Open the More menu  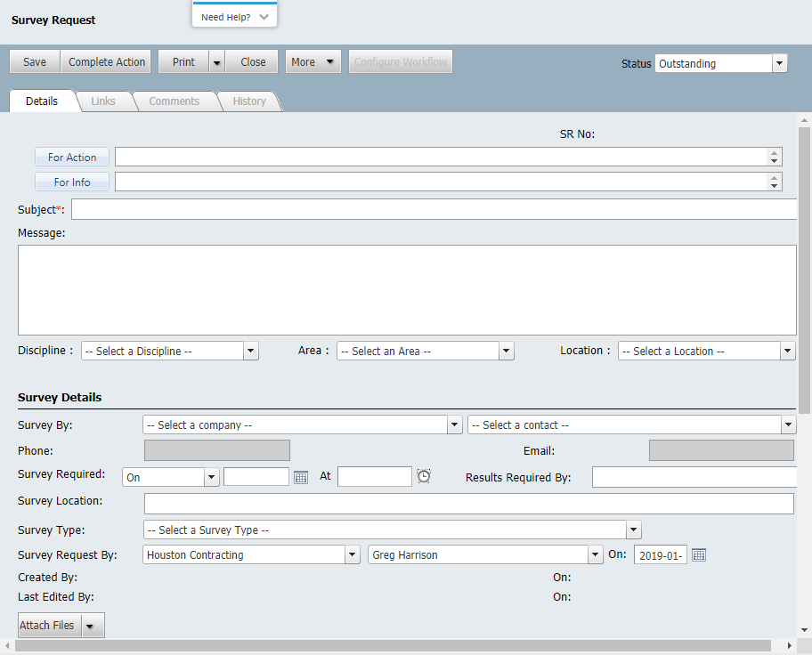click(x=313, y=62)
